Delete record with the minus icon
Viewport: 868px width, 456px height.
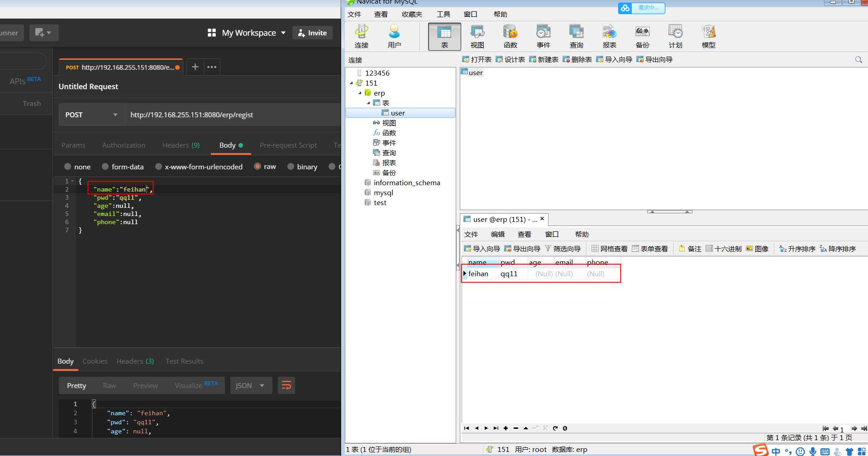pos(515,428)
